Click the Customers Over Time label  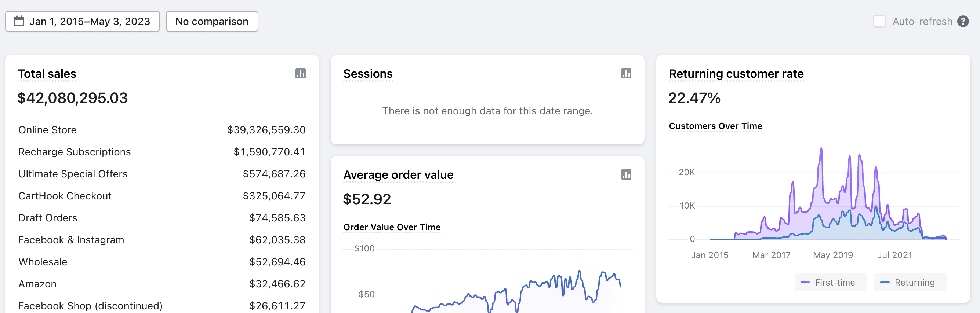[715, 126]
